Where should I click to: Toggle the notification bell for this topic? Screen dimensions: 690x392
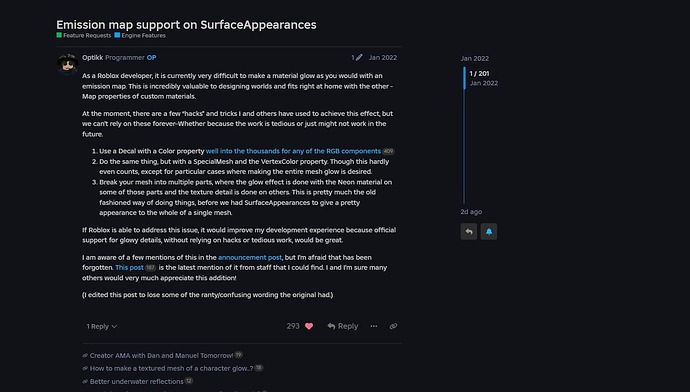click(489, 231)
